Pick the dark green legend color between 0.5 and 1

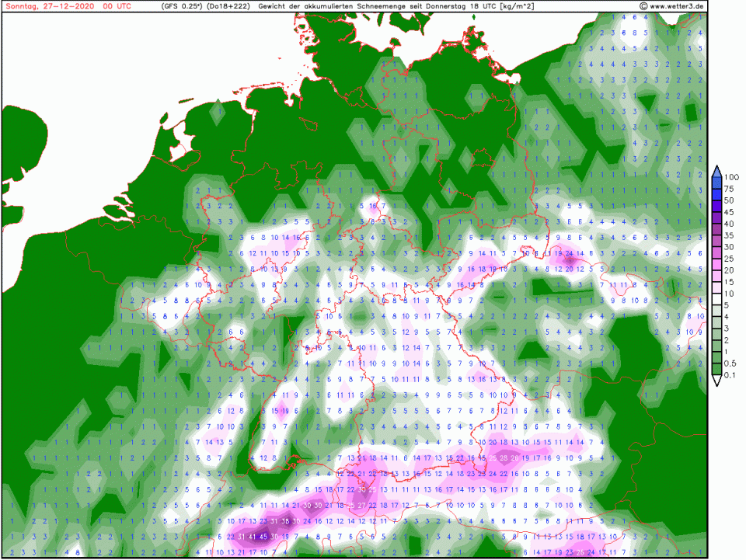717,358
